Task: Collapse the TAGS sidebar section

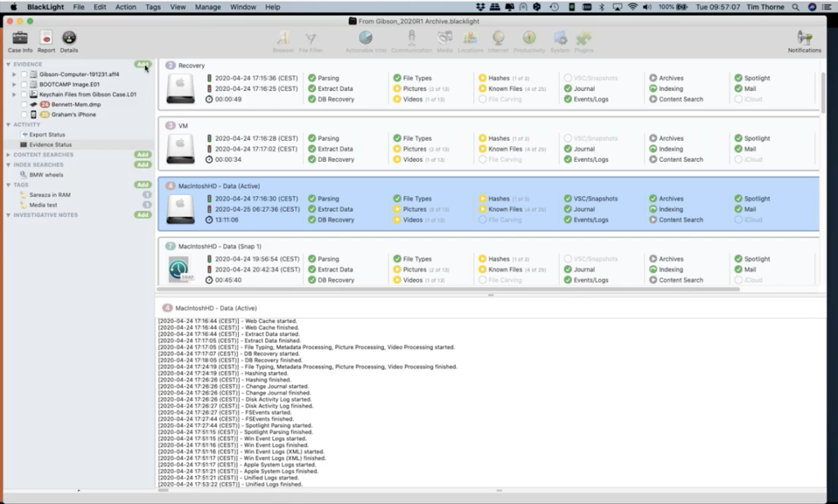Action: [x=8, y=185]
